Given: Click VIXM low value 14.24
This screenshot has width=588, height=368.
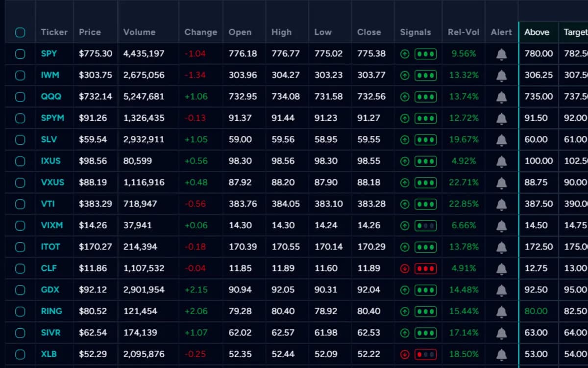Looking at the screenshot, I should (326, 226).
